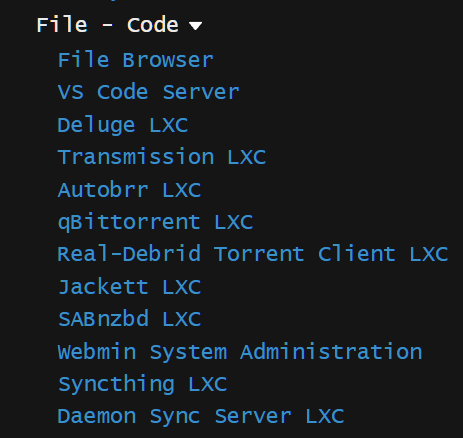Click the word Administration in Webmin entry
The image size is (463, 438).
coord(331,352)
